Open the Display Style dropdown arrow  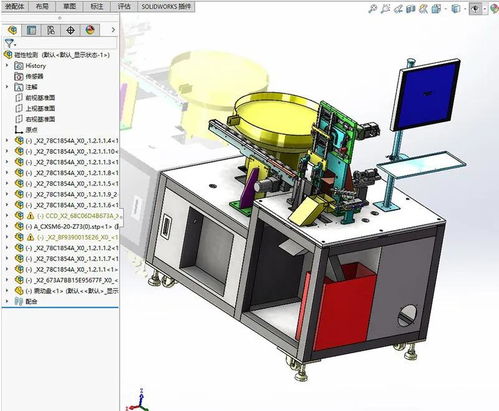click(465, 9)
